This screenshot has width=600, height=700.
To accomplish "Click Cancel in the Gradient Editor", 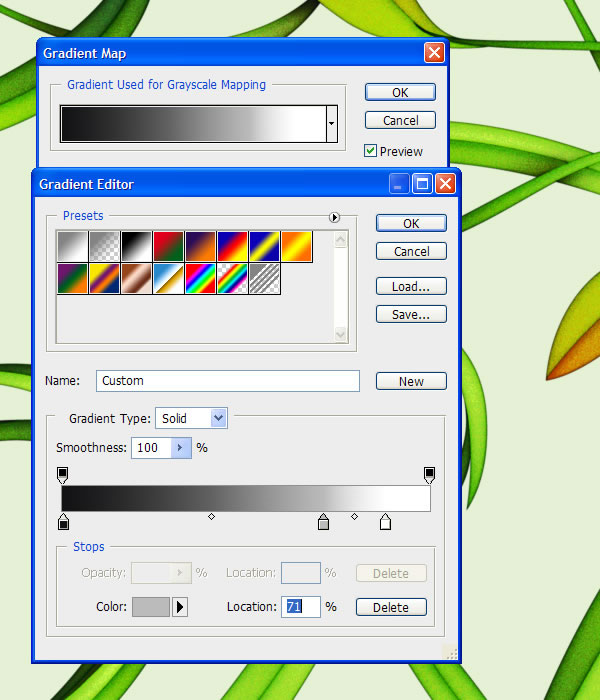I will click(x=411, y=251).
